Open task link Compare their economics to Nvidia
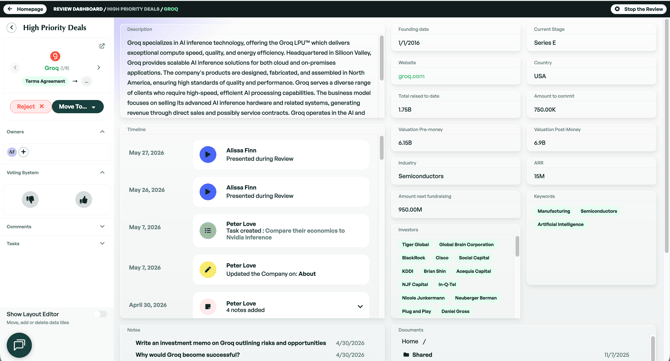 [285, 234]
